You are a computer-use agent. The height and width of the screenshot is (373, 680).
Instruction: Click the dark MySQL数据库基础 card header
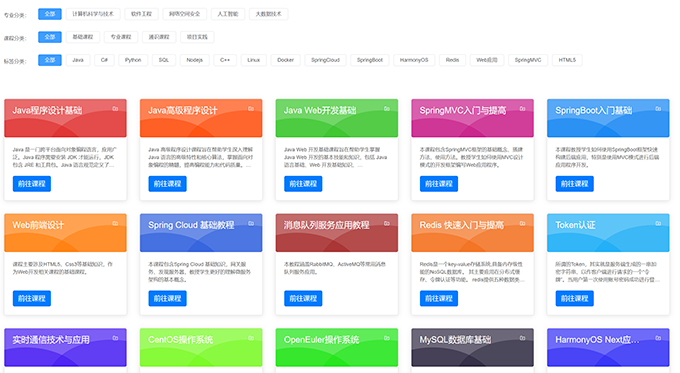[x=472, y=347]
